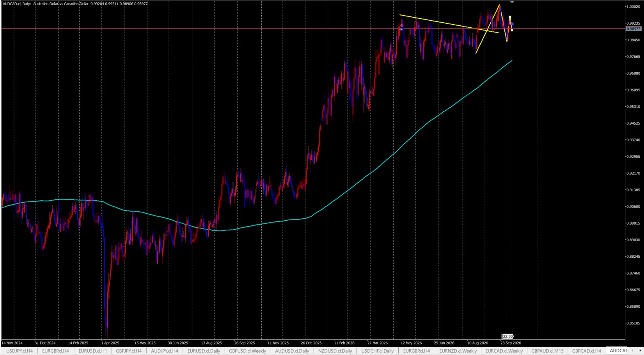This screenshot has width=644, height=355.
Task: Select the GBPUSD.cl,Weekly tab
Action: (247, 351)
